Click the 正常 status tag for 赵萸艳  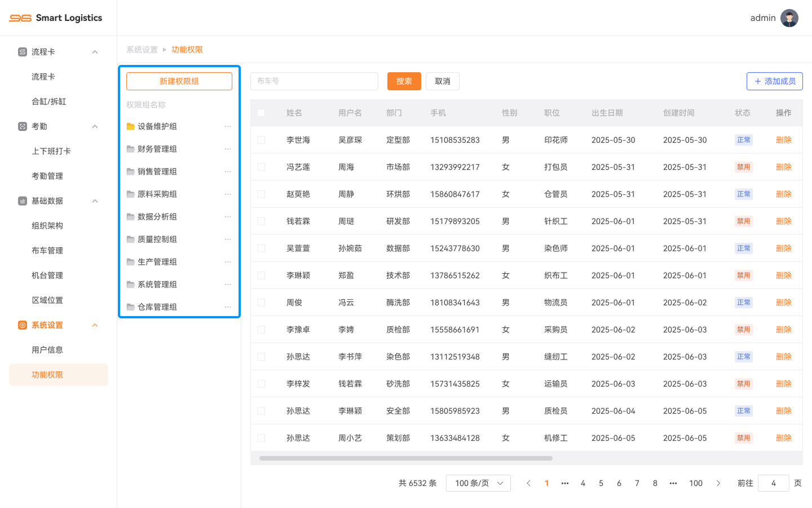(744, 194)
